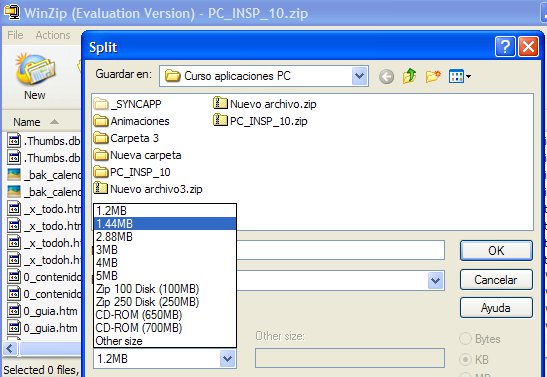547x377 pixels.
Task: Select second 0_contenido file in WinZip list
Action: 44,294
